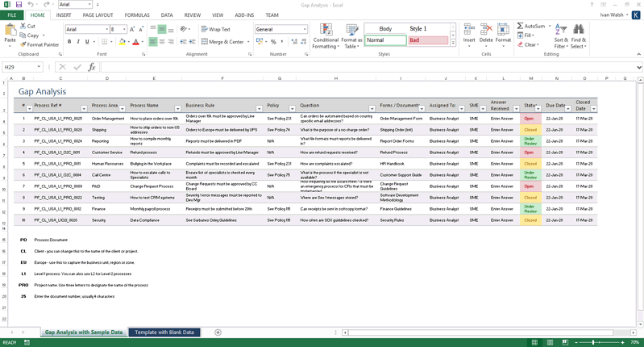
Task: Pick the fill color bucket
Action: coord(122,41)
